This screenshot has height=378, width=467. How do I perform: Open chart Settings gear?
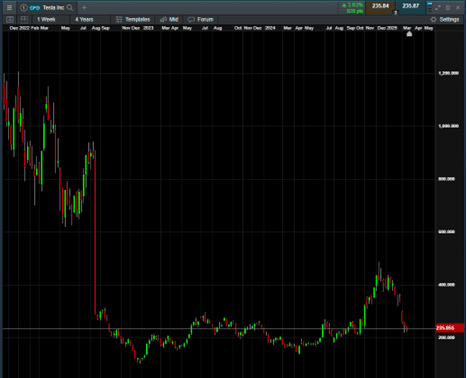tap(445, 19)
